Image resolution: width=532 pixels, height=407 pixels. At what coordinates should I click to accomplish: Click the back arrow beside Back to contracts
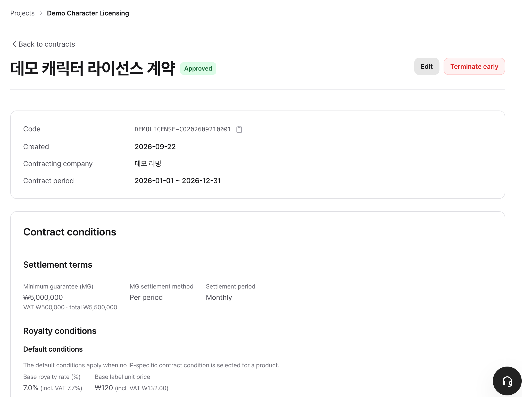(14, 44)
